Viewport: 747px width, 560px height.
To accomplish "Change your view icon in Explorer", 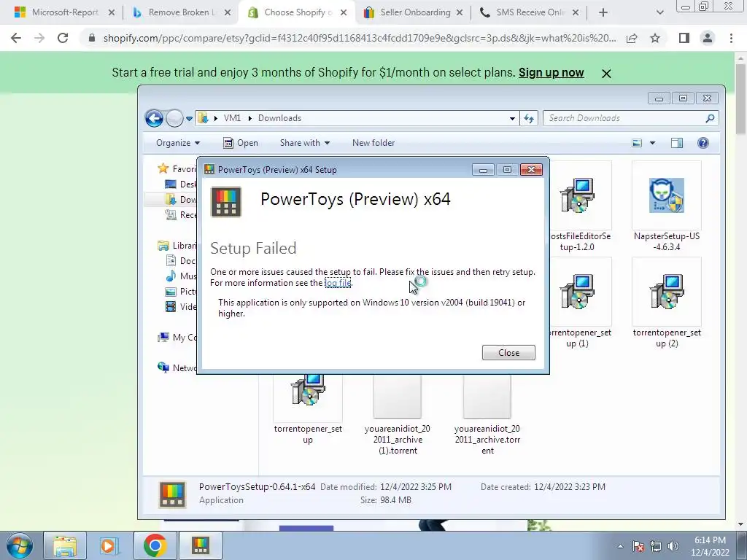I will click(x=637, y=143).
